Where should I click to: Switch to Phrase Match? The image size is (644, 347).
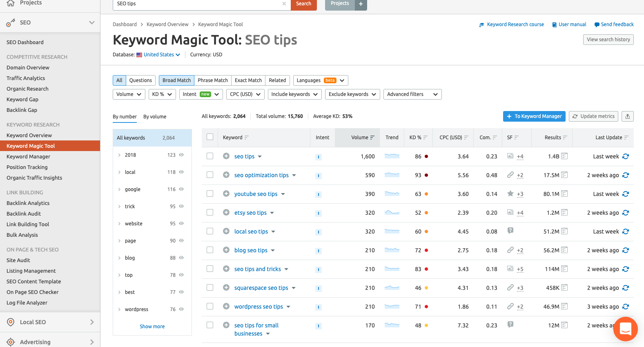(213, 80)
